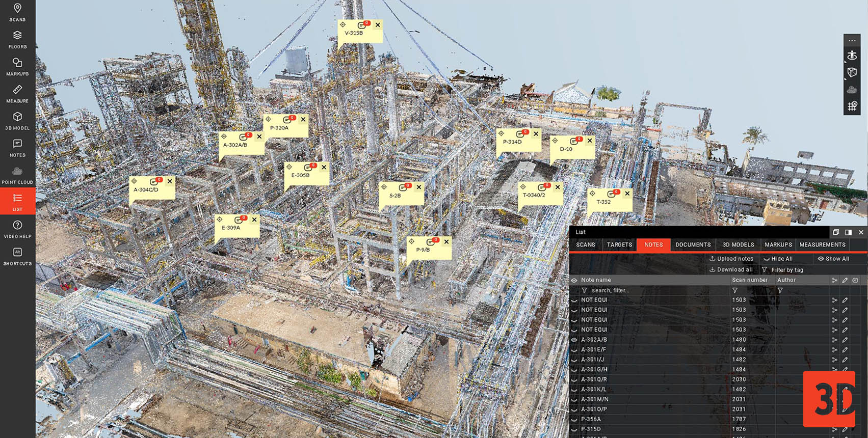The width and height of the screenshot is (868, 438).
Task: Click the Hide All button
Action: coord(778,259)
